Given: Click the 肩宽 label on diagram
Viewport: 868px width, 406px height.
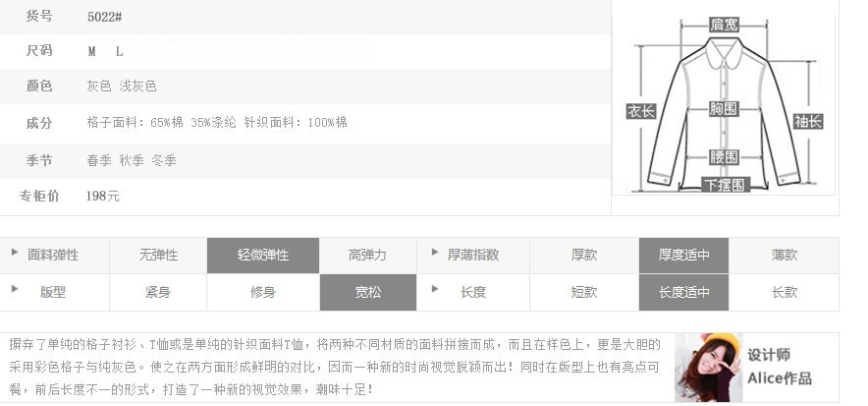Looking at the screenshot, I should pyautogui.click(x=724, y=25).
